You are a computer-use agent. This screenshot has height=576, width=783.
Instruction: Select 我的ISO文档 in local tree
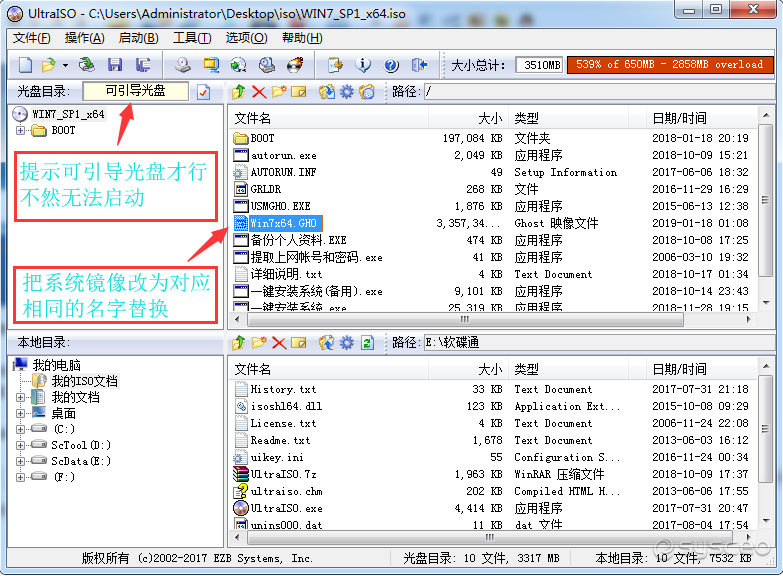[x=84, y=381]
